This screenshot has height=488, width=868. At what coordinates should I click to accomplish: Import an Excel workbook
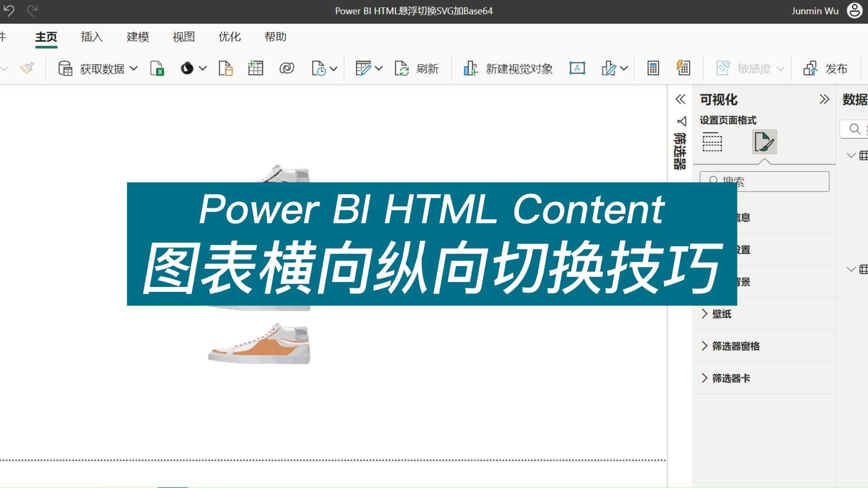coord(157,68)
